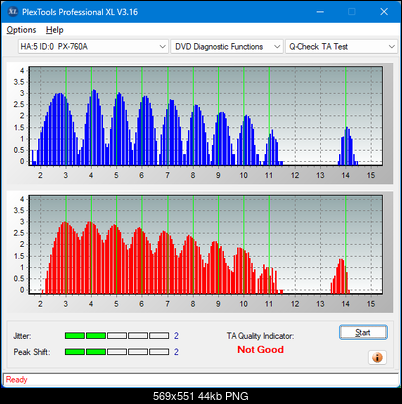Screen dimensions: 402x404
Task: Click the blue pit histogram chart
Action: [206, 116]
